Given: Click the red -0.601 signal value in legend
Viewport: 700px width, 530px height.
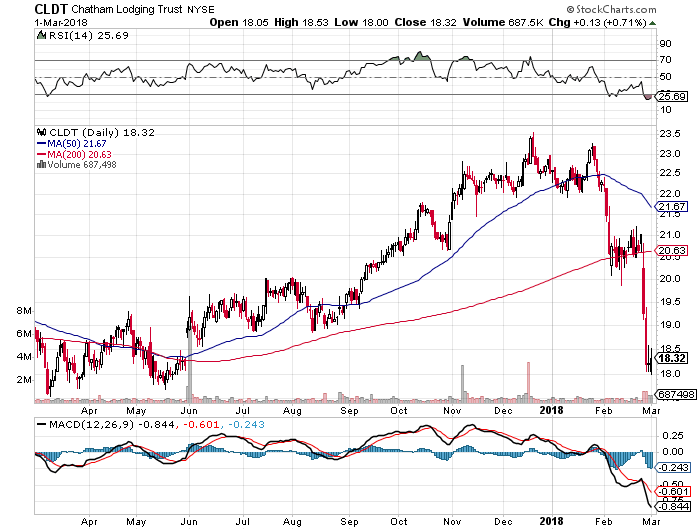Looking at the screenshot, I should tap(200, 425).
